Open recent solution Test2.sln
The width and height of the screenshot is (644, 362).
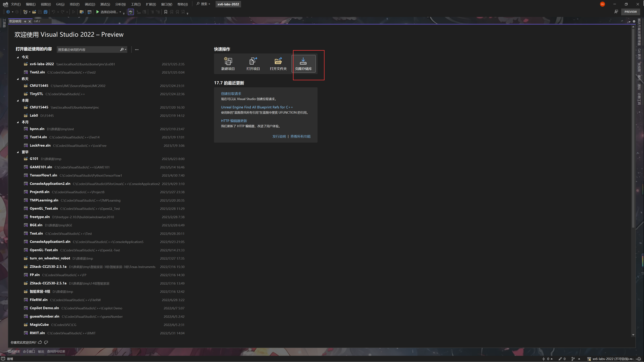tap(104, 72)
